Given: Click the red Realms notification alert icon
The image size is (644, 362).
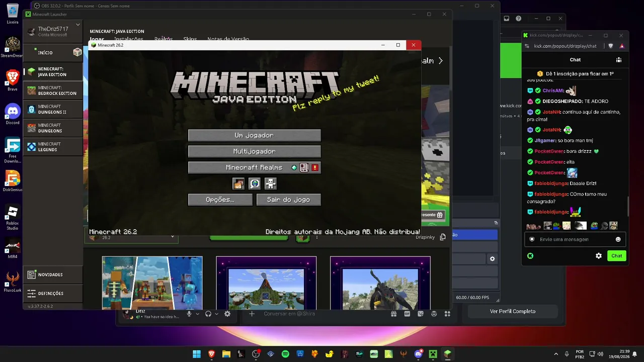Looking at the screenshot, I should [x=315, y=167].
